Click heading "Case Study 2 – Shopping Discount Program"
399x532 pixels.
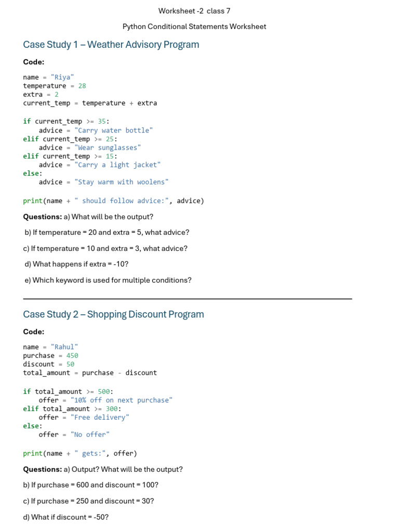click(x=114, y=314)
